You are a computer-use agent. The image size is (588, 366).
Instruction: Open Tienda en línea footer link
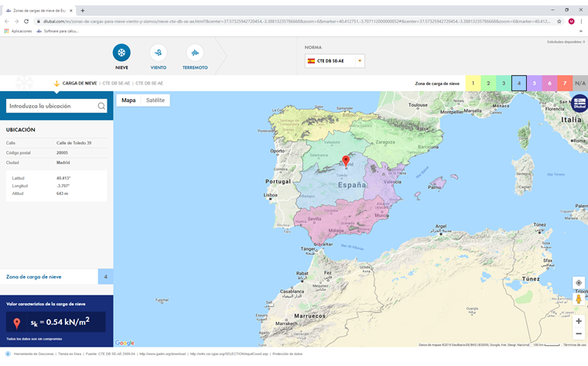[x=70, y=354]
